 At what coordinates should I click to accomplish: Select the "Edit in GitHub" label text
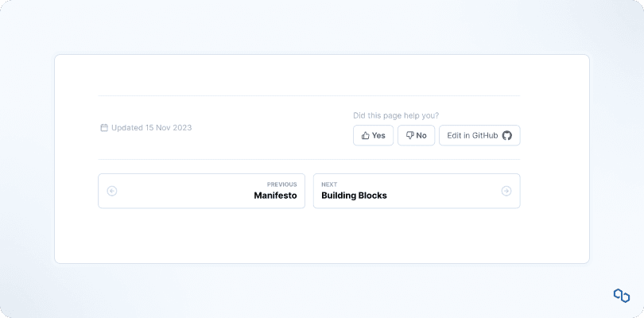(472, 135)
